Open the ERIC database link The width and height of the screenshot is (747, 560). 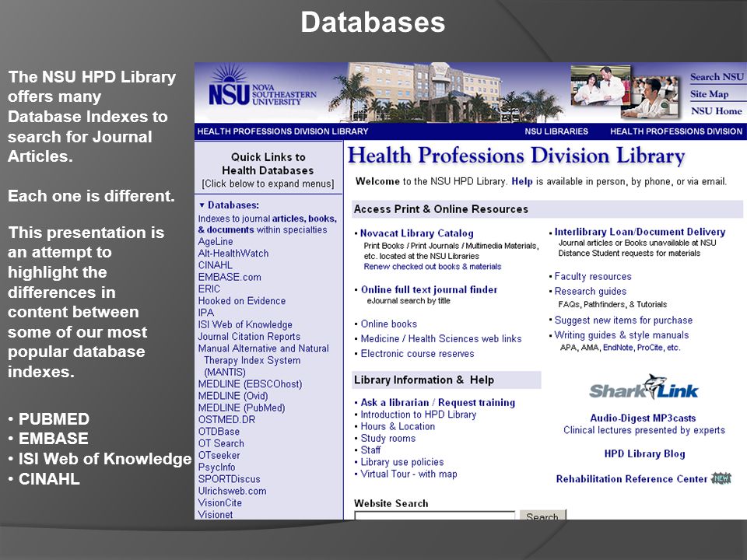pos(209,289)
